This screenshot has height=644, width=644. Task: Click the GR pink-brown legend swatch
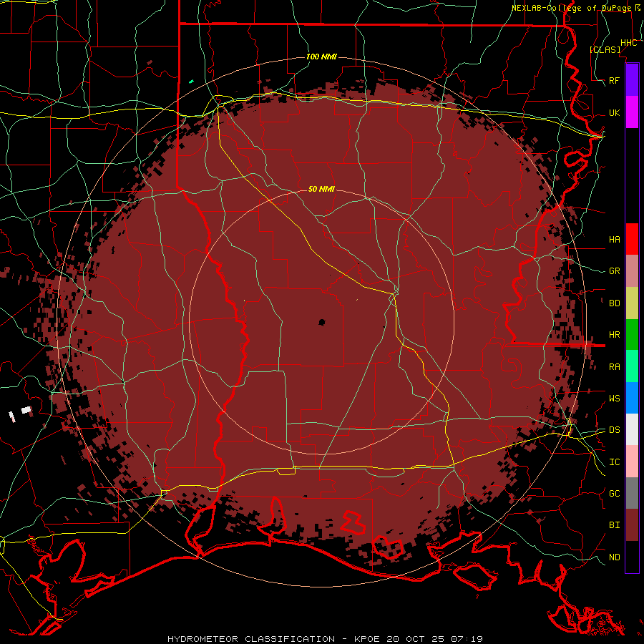tap(632, 271)
